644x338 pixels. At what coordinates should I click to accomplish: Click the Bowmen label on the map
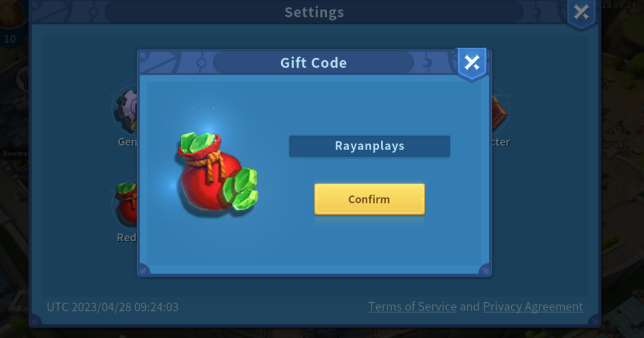pos(15,153)
